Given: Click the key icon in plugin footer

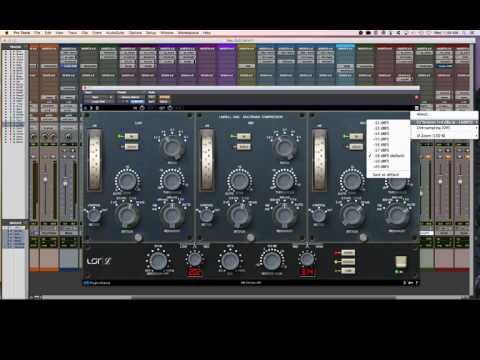Looking at the screenshot, I should pos(411,283).
